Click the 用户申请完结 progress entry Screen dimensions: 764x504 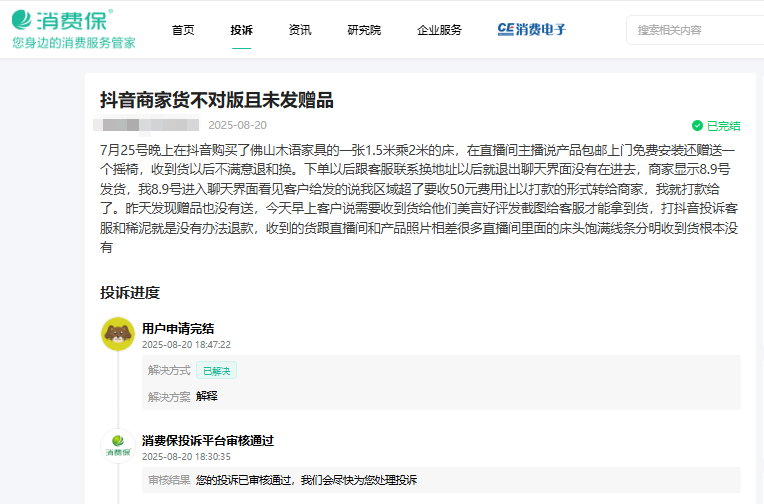point(178,329)
